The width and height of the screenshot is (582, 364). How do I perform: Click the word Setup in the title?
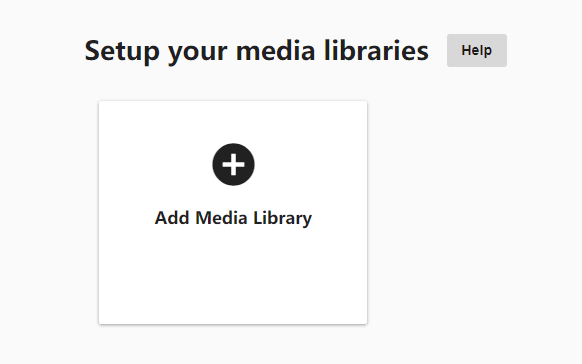tap(122, 51)
